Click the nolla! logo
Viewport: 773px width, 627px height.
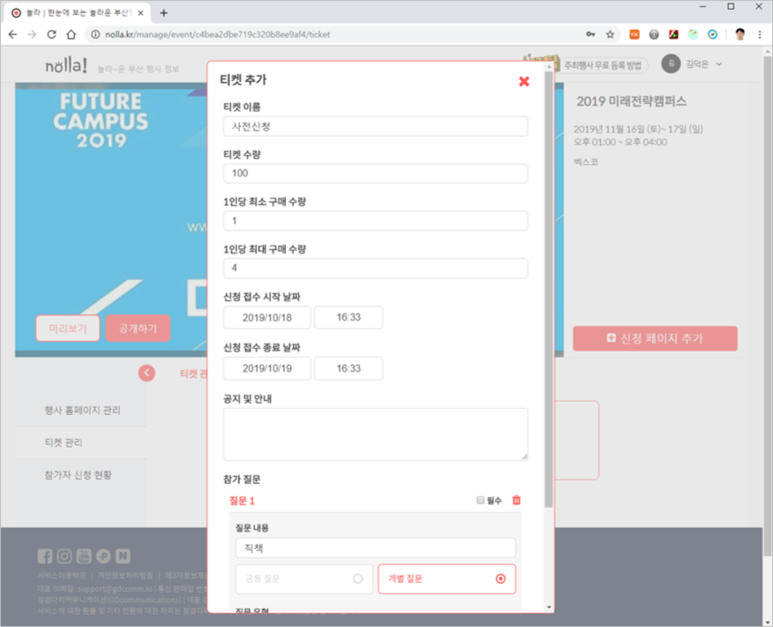(66, 65)
